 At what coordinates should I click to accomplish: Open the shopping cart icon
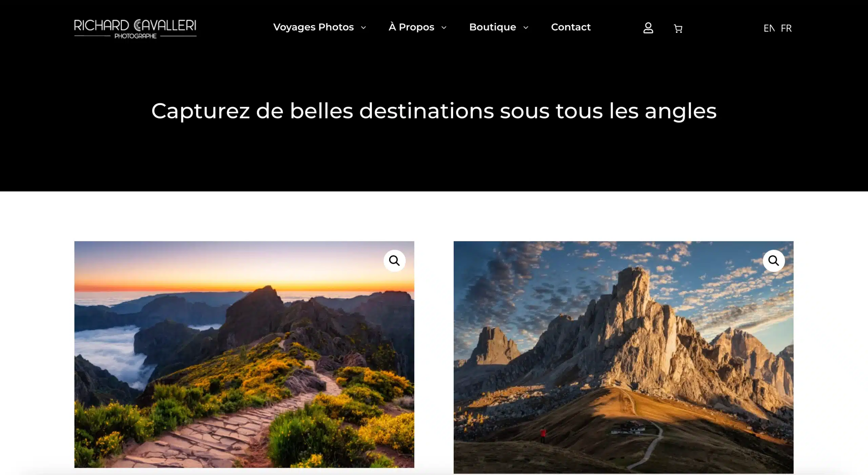[x=678, y=28]
